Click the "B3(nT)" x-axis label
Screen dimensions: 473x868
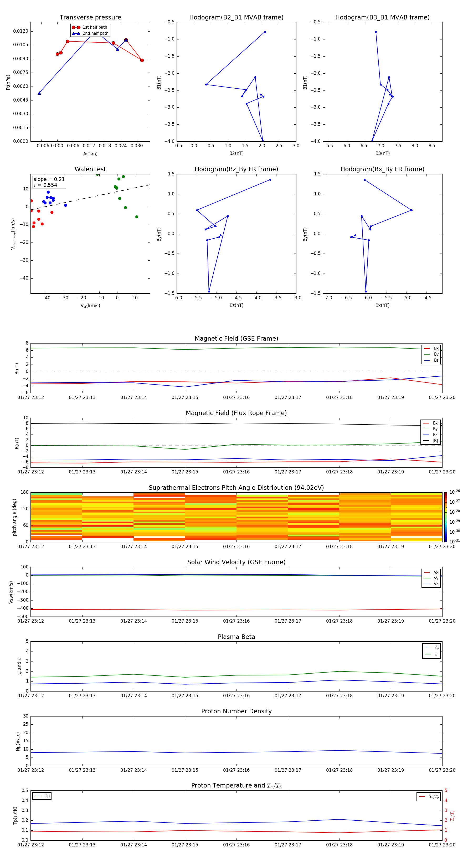[x=382, y=153]
